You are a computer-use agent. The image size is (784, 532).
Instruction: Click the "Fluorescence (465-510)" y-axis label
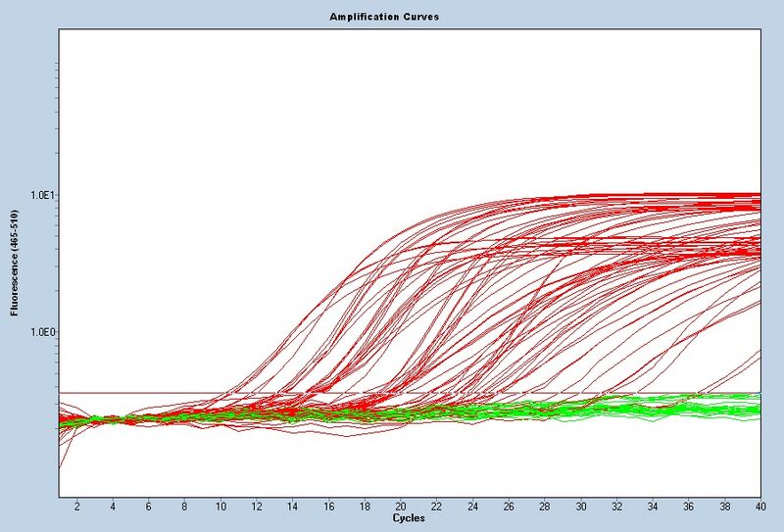(x=15, y=263)
